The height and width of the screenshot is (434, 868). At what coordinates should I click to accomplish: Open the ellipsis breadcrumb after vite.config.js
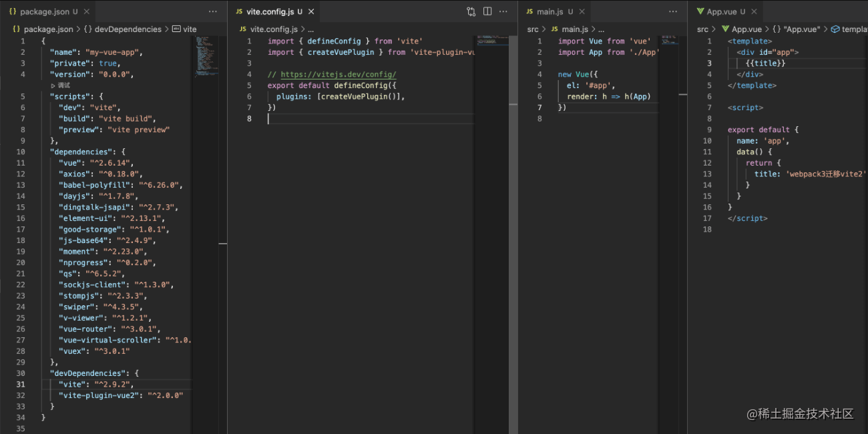click(311, 29)
